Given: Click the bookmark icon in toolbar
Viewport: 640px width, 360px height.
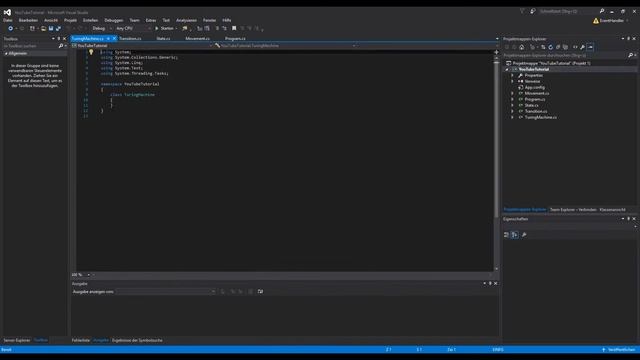Looking at the screenshot, I should point(234,28).
